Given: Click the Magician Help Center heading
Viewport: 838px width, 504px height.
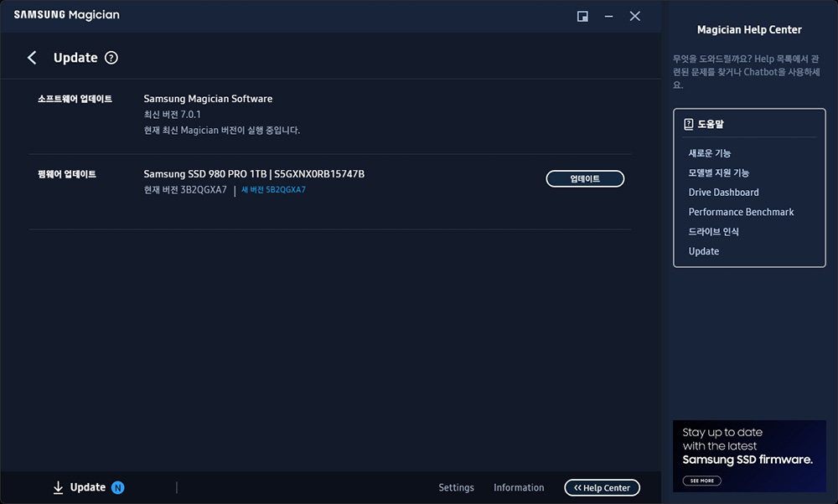Looking at the screenshot, I should (x=749, y=30).
